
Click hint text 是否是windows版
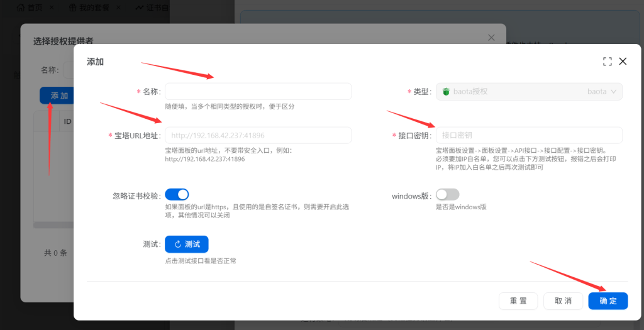(461, 207)
